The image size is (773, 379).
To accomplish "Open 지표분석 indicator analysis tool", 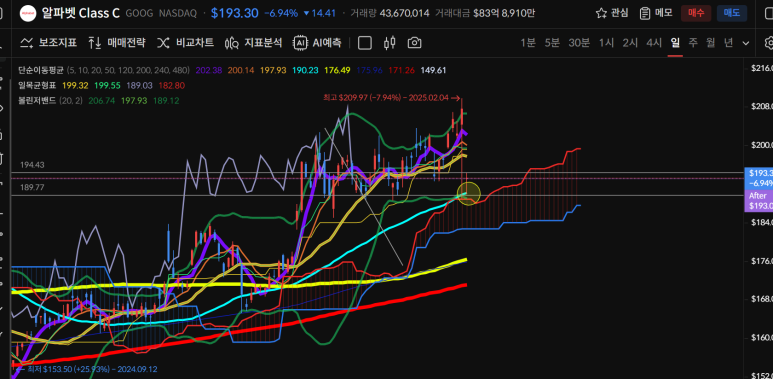I will click(x=253, y=43).
